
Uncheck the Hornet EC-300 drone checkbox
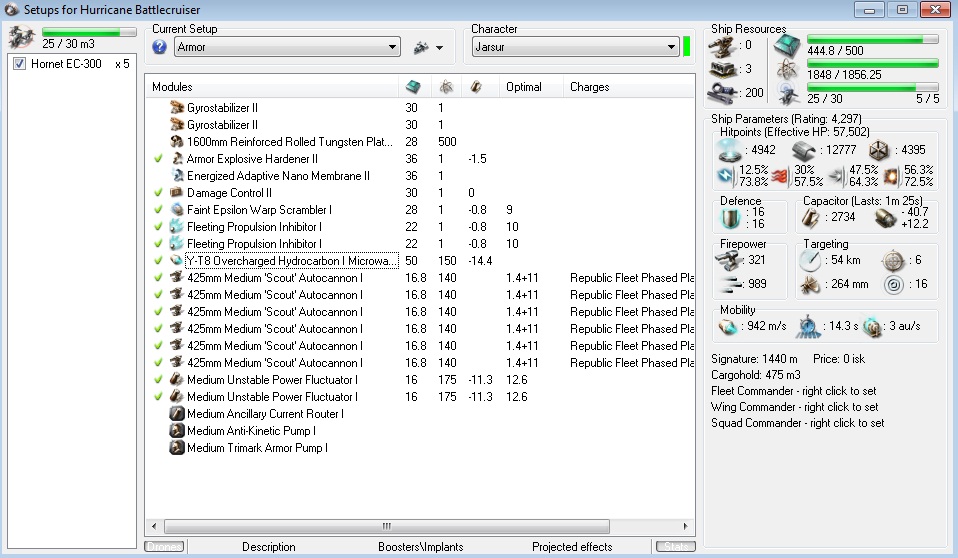tap(20, 64)
